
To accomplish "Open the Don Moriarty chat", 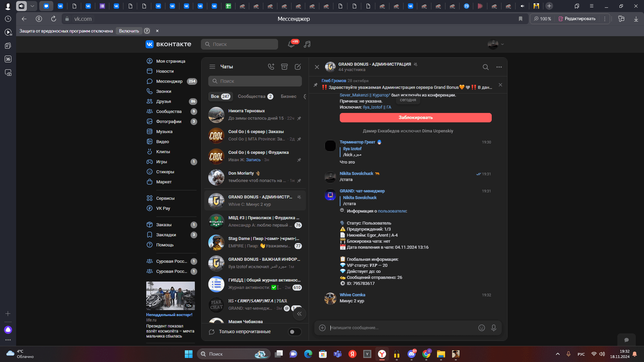I will (255, 177).
